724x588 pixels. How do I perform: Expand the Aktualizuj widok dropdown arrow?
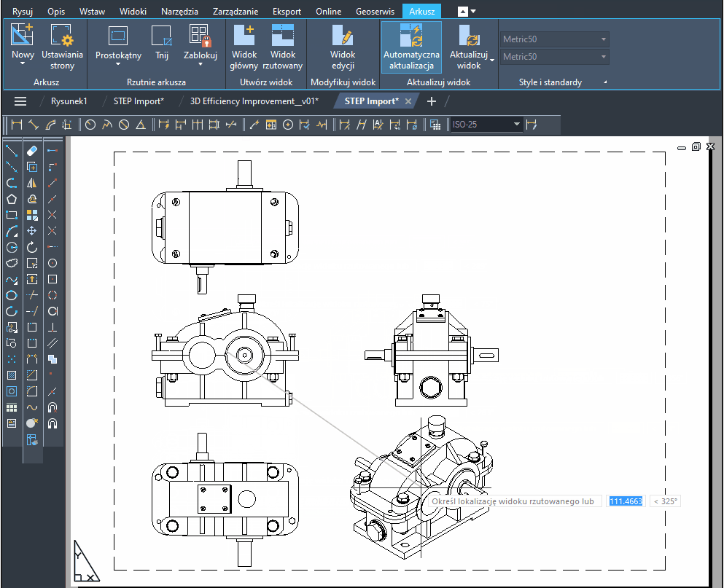[492, 60]
